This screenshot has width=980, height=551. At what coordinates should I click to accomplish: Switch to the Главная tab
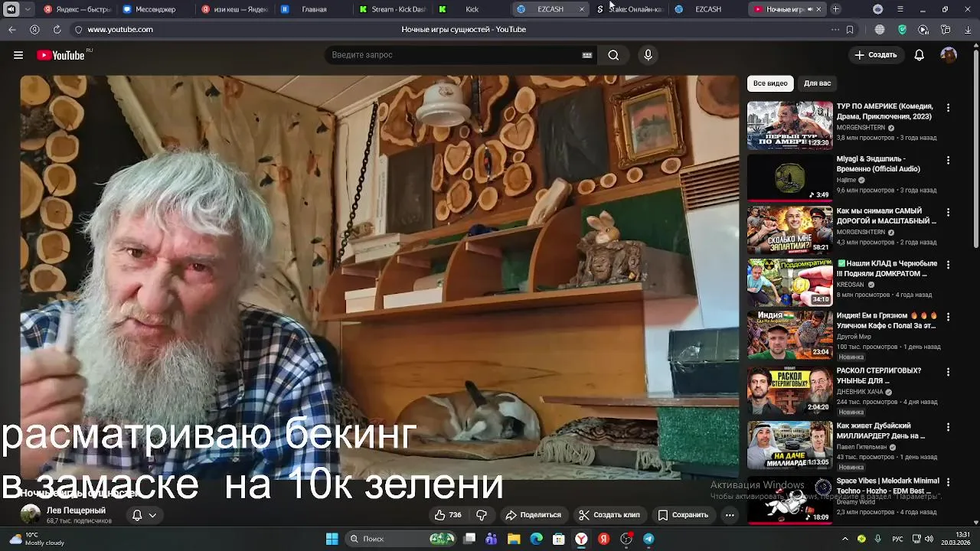(314, 9)
